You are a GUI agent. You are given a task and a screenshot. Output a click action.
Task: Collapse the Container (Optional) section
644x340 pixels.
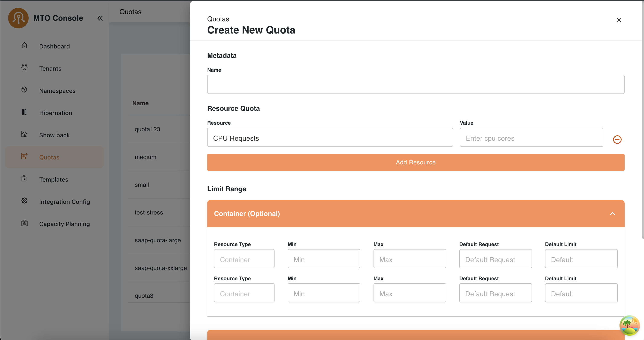pyautogui.click(x=612, y=214)
